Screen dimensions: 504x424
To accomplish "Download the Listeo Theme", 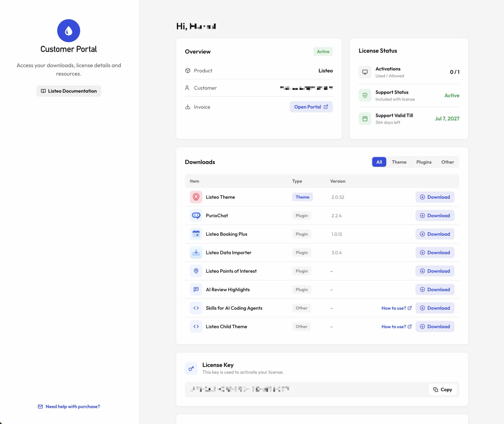I will tap(435, 197).
